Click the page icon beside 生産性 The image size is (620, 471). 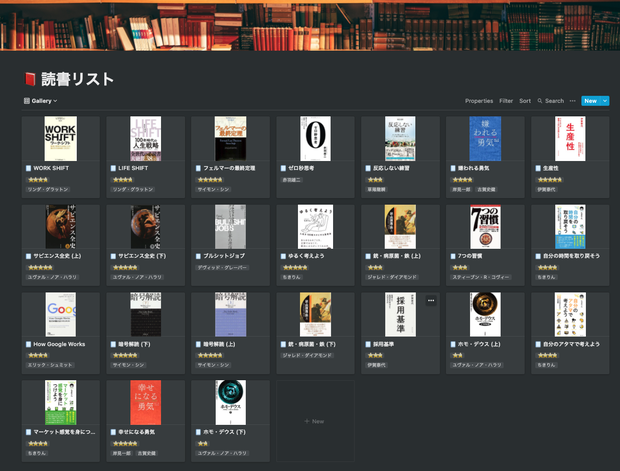tap(538, 168)
